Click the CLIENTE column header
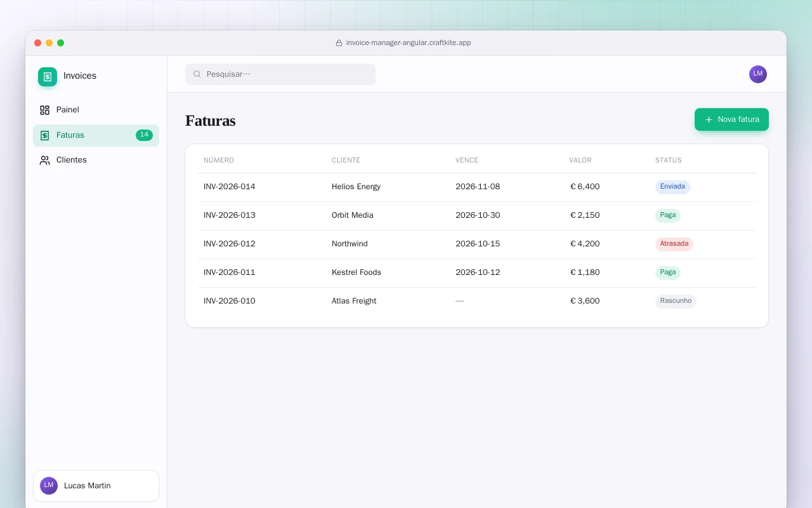This screenshot has width=812, height=508. pos(346,160)
